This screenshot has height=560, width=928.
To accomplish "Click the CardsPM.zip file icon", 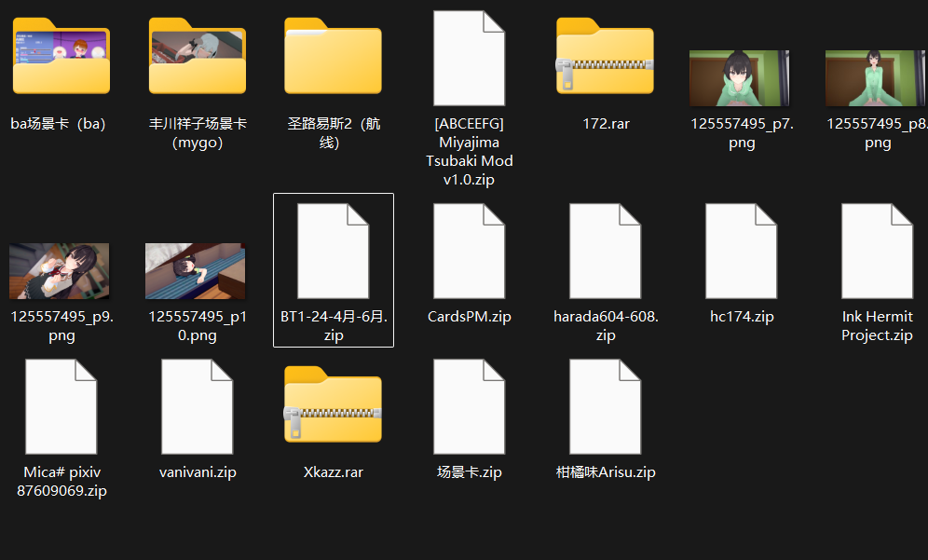I will [470, 251].
